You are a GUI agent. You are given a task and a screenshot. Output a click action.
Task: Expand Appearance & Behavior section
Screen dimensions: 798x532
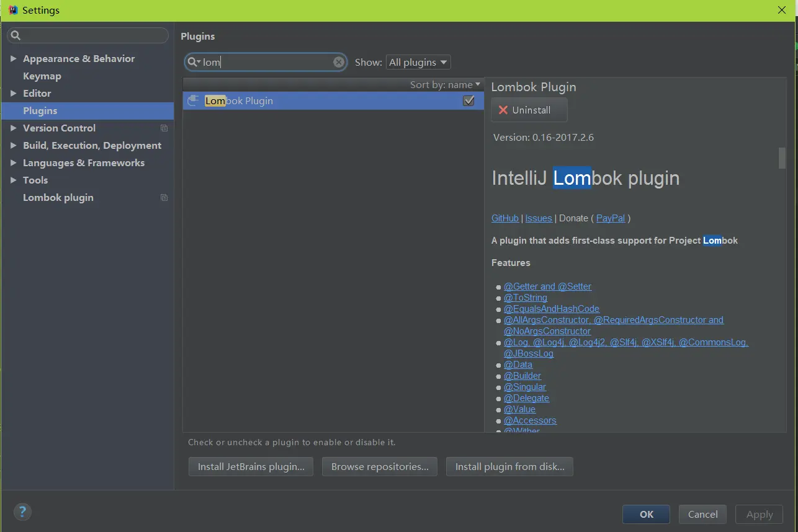point(13,58)
